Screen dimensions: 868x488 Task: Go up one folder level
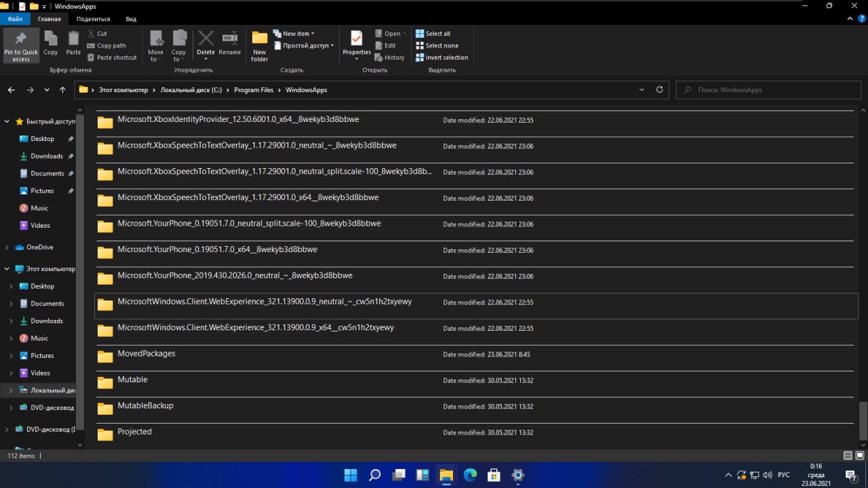pyautogui.click(x=62, y=89)
